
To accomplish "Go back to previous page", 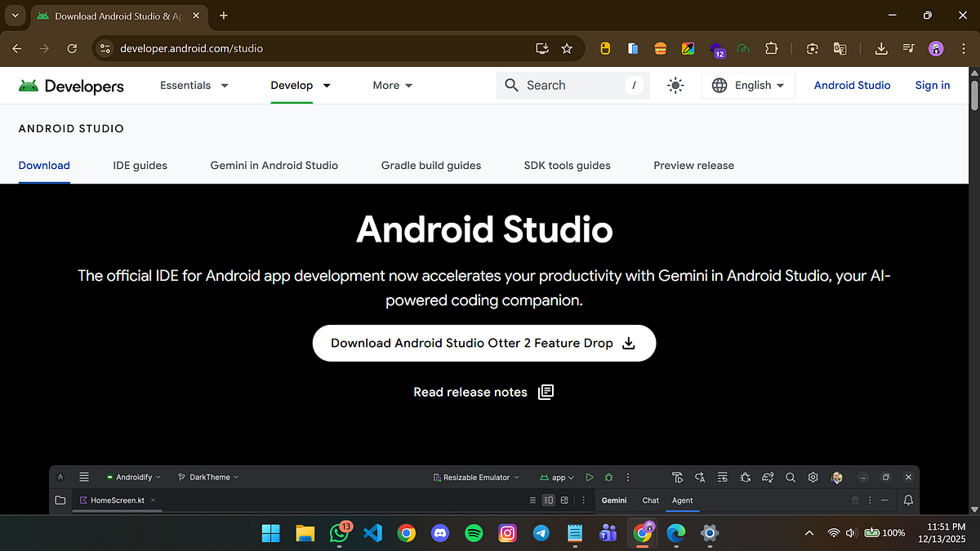I will (17, 48).
